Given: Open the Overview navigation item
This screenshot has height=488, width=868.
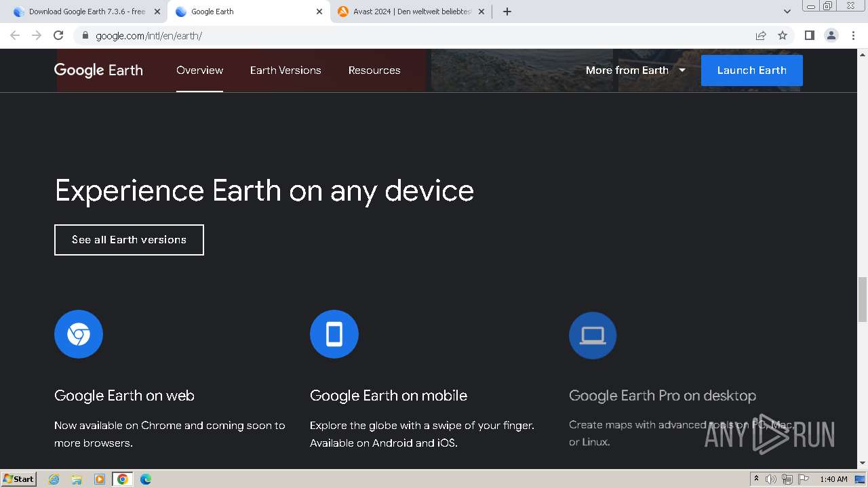Looking at the screenshot, I should click(x=199, y=70).
